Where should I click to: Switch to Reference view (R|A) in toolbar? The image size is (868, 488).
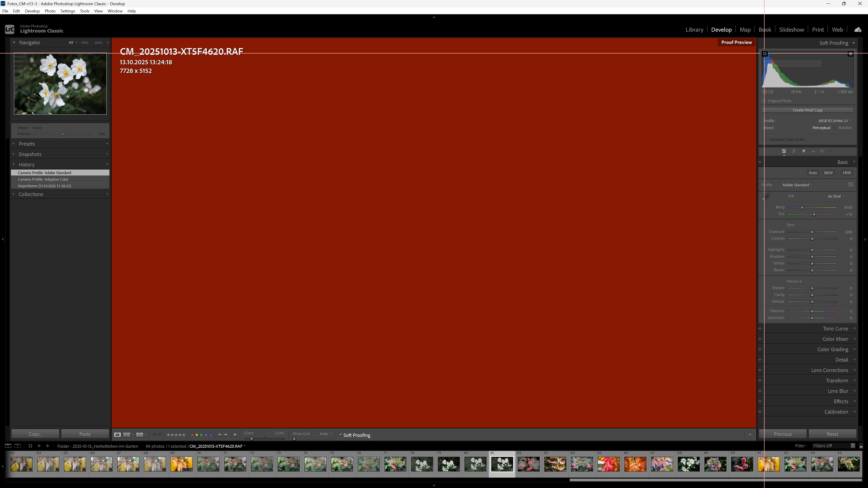(127, 435)
